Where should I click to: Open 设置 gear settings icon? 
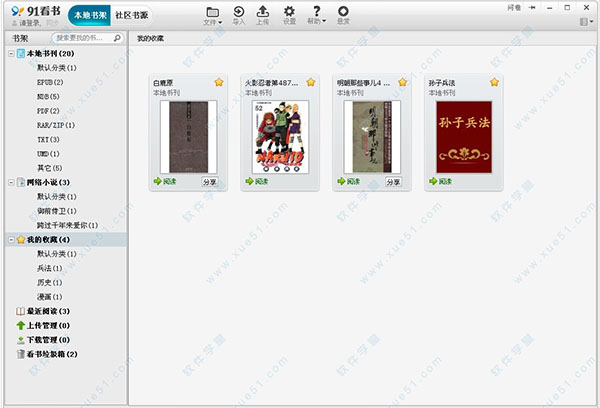pos(289,16)
